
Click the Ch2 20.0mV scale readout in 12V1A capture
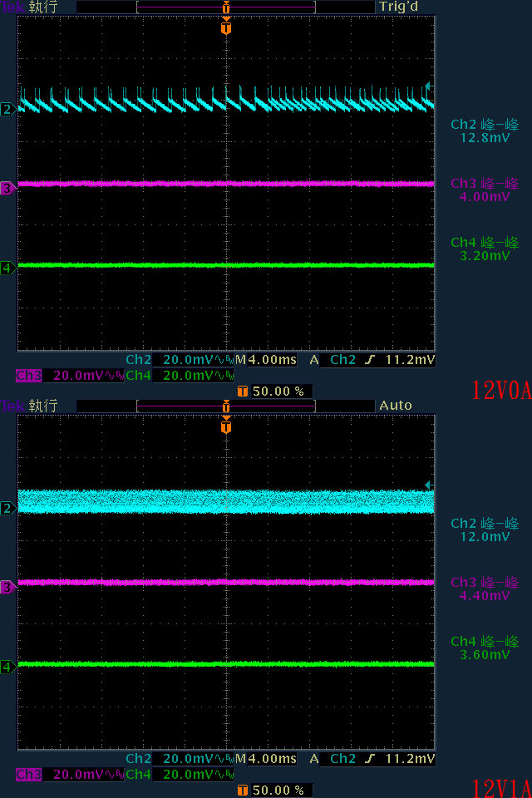[x=180, y=759]
